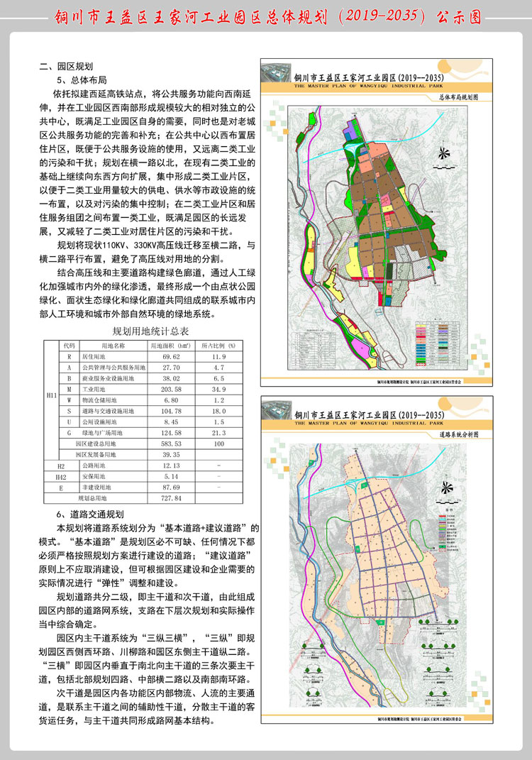Click the row code H11
Screen dimensions: 532x760
[x=51, y=395]
